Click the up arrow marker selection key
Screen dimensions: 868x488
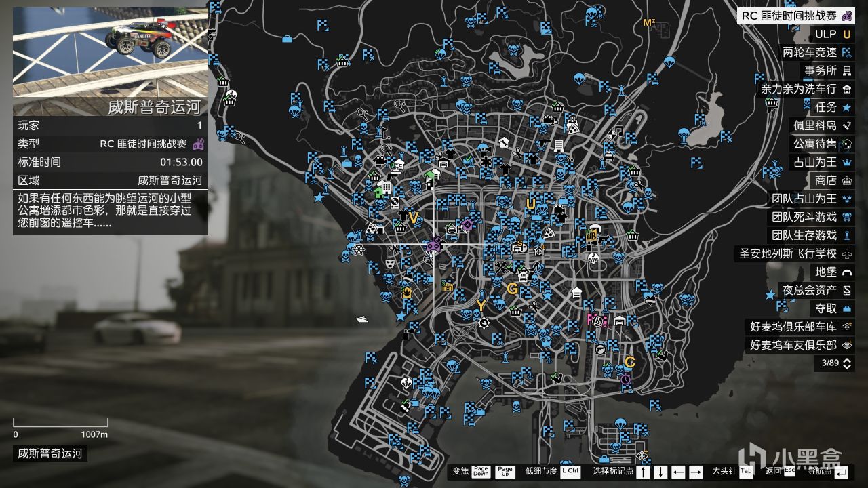click(x=643, y=471)
